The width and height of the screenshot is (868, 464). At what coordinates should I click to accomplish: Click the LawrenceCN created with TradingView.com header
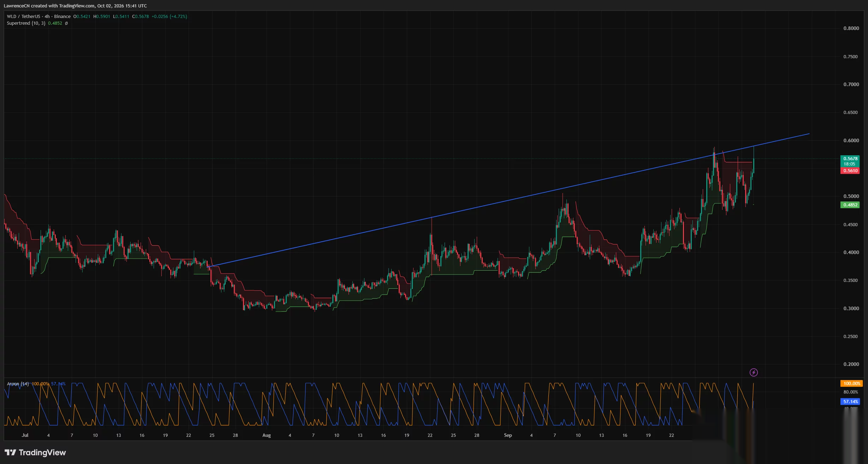75,6
